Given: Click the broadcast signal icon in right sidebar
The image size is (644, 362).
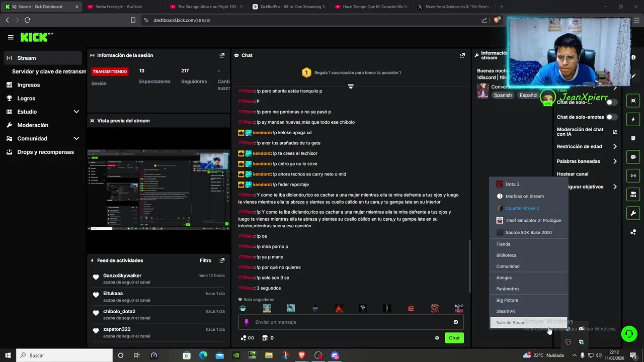Looking at the screenshot, I should click(x=633, y=175).
